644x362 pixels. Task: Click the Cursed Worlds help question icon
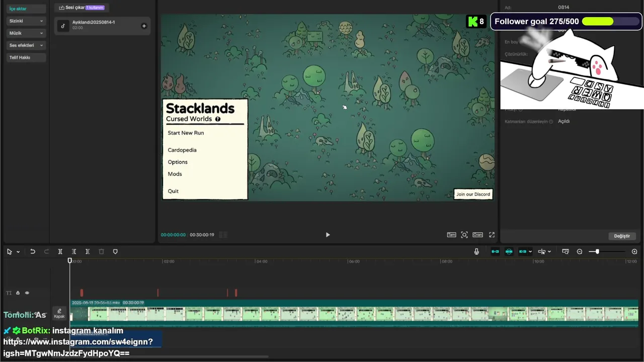[218, 119]
